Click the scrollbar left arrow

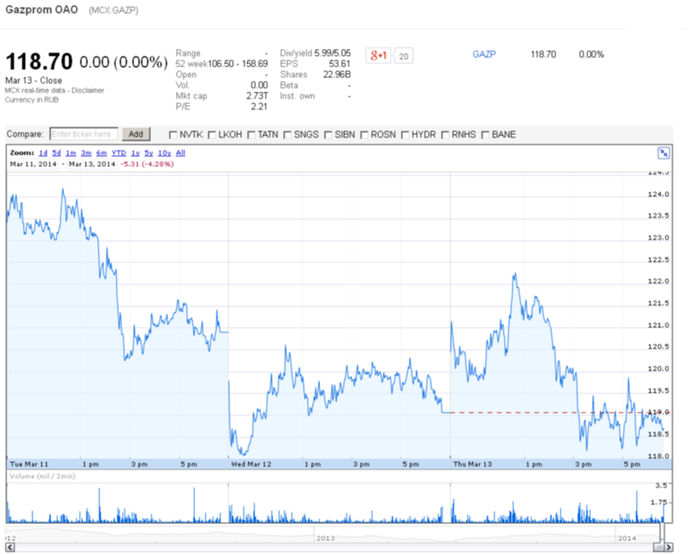10,547
